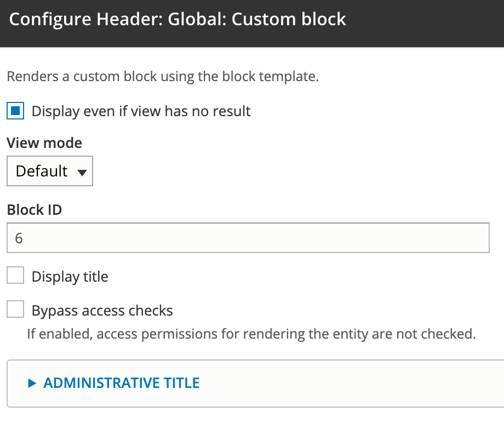Uncheck the 'Display even if view has no result' checkbox
Viewport: 504px width, 423px height.
click(x=15, y=111)
